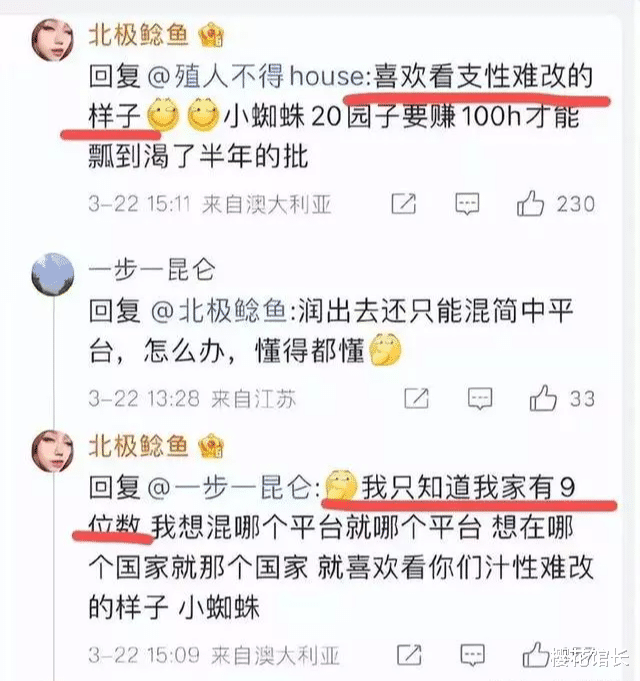Viewport: 640px width, 681px height.
Task: View the 一步一昆仑 avatar picture
Action: (x=53, y=274)
